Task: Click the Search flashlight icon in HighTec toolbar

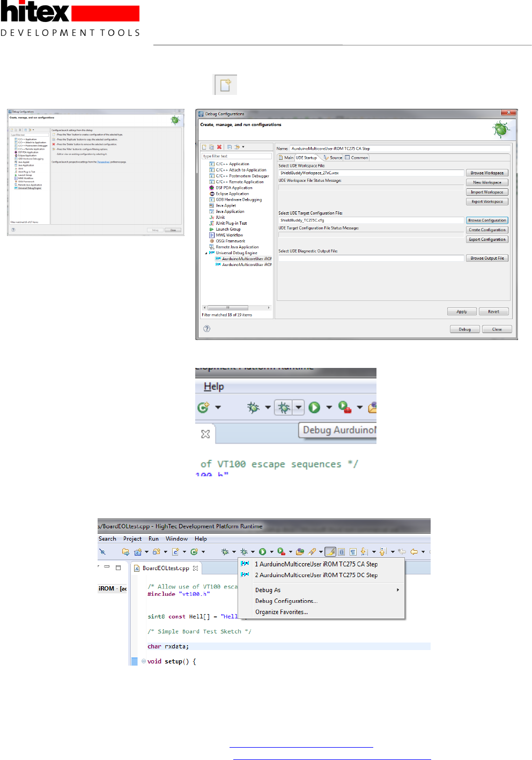Action: (x=312, y=551)
